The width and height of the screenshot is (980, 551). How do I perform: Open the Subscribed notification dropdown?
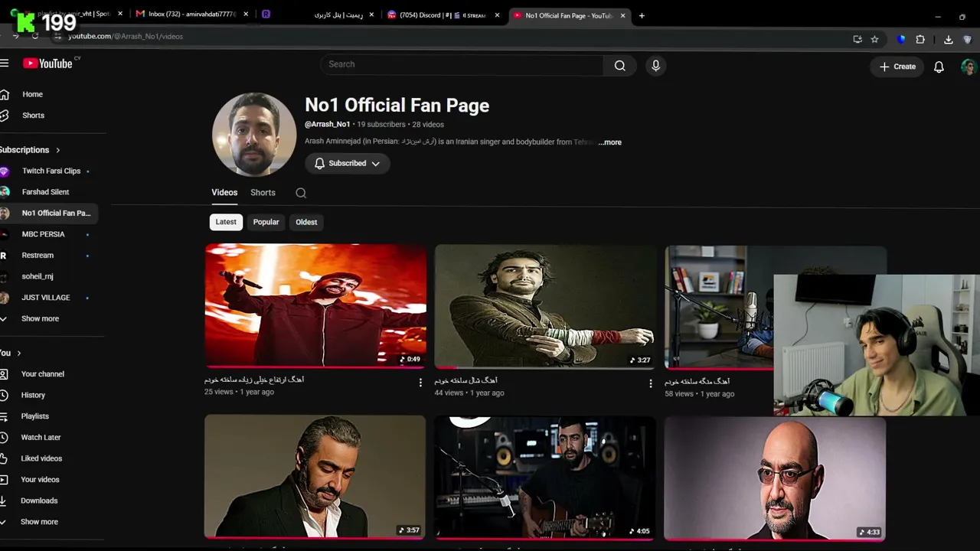[348, 163]
